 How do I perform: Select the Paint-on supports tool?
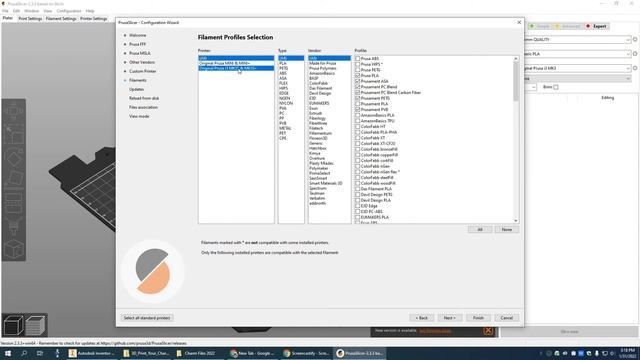(13, 226)
